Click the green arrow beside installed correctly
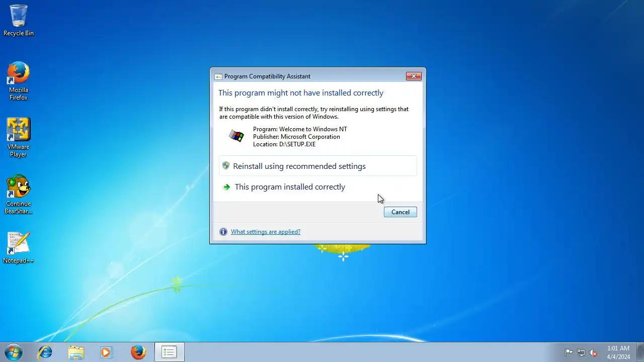This screenshot has width=644, height=362. point(226,187)
